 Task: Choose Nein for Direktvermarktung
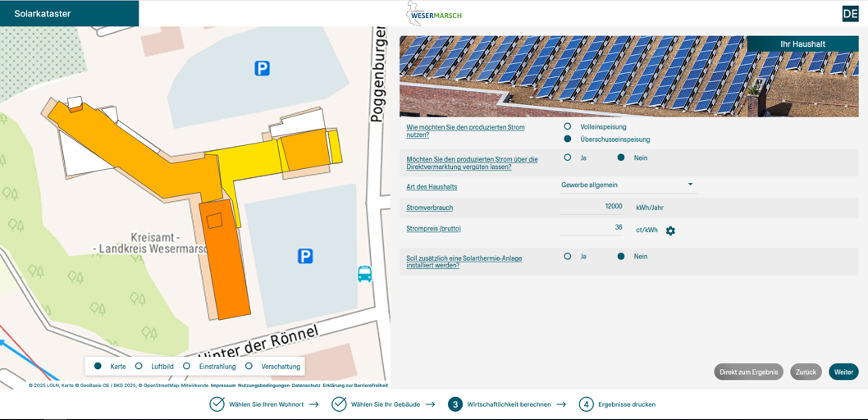pyautogui.click(x=621, y=157)
